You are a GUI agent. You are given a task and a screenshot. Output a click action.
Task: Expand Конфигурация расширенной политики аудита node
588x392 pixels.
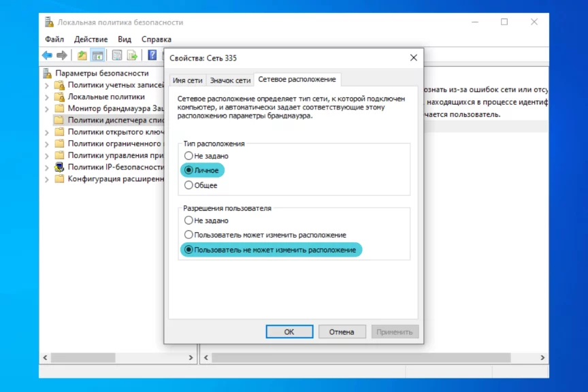coord(47,179)
